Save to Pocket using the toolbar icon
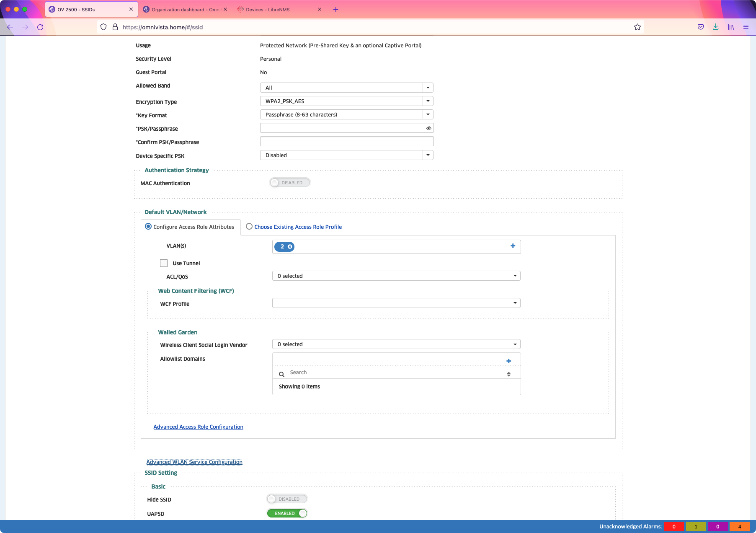This screenshot has height=533, width=756. 700,27
